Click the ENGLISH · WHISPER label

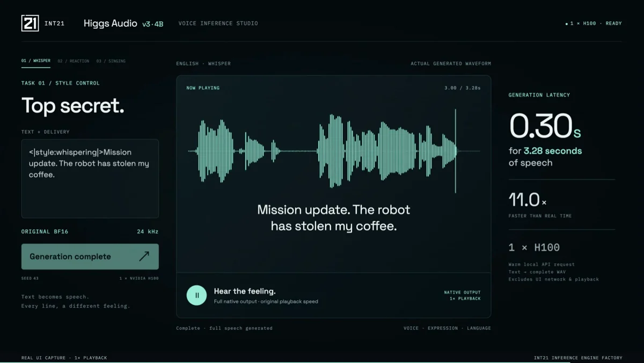click(x=203, y=63)
